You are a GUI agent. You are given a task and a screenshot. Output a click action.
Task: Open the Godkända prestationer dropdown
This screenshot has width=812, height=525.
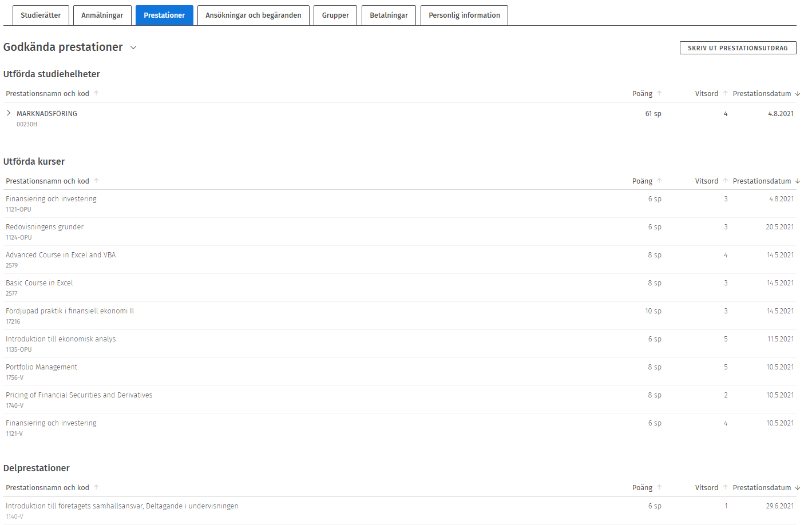pos(133,47)
